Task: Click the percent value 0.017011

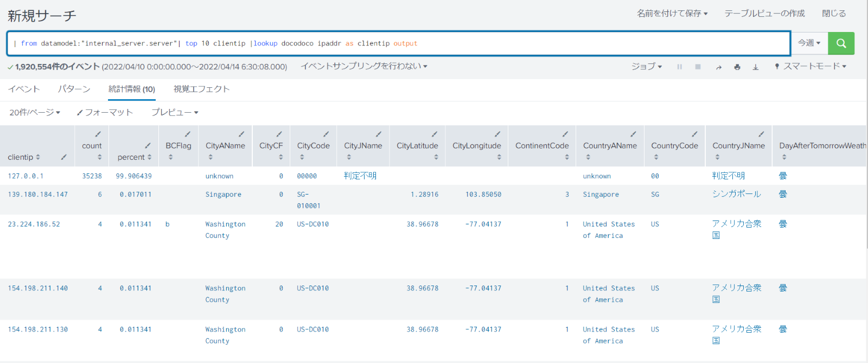Action: click(x=136, y=195)
